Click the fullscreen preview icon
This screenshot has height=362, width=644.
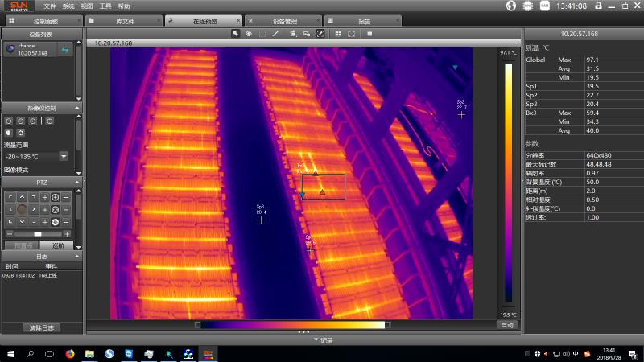351,34
